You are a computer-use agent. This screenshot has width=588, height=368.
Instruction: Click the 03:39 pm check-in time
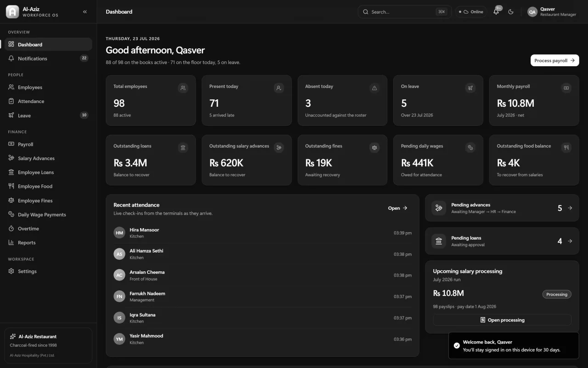[x=402, y=233]
